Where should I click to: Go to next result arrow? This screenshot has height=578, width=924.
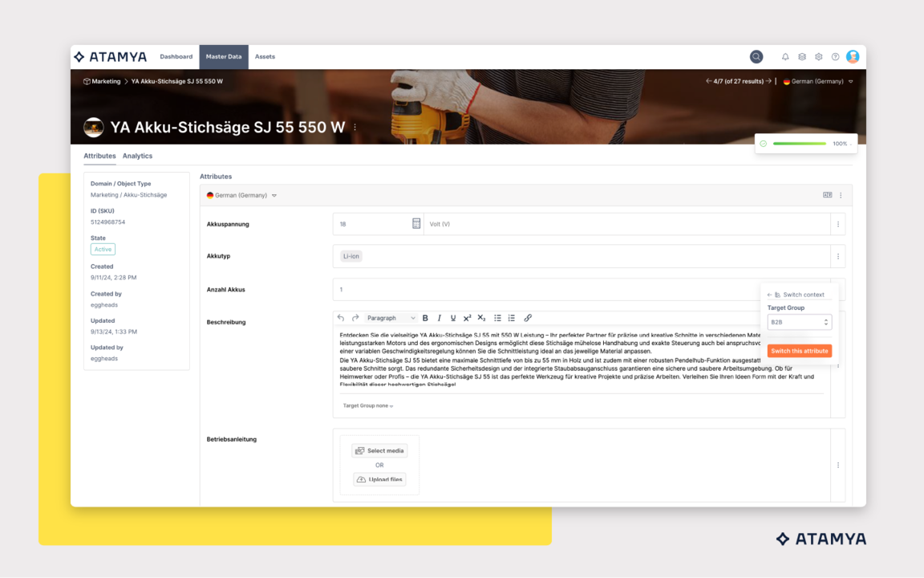click(x=768, y=81)
